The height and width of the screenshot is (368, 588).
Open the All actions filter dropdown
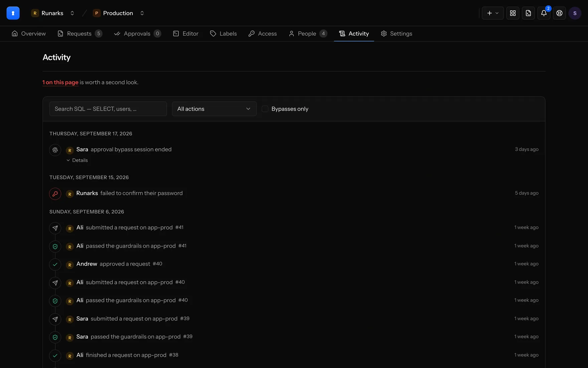214,109
